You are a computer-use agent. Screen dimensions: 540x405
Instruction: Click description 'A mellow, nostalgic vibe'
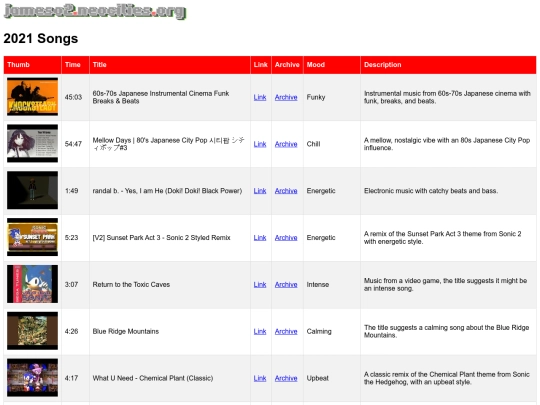(x=447, y=144)
